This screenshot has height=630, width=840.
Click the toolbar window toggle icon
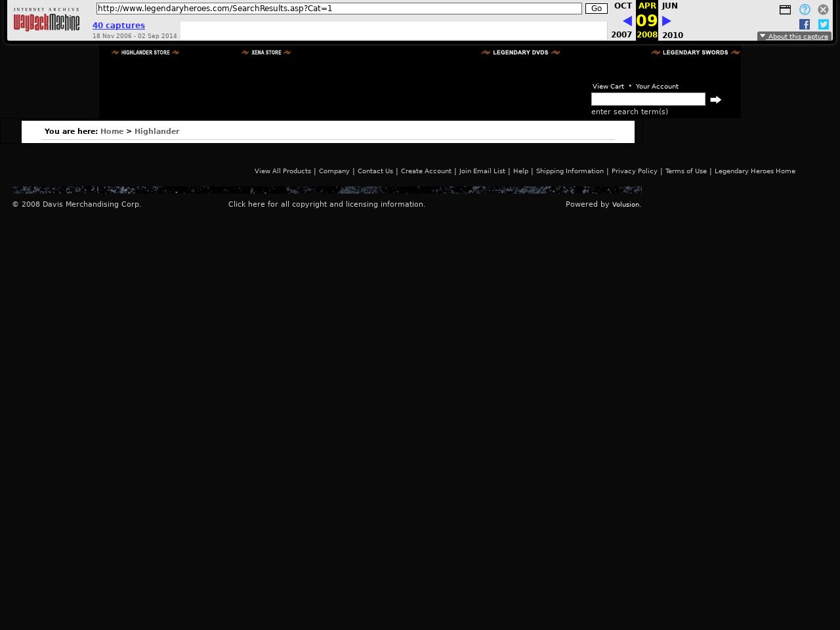click(785, 10)
